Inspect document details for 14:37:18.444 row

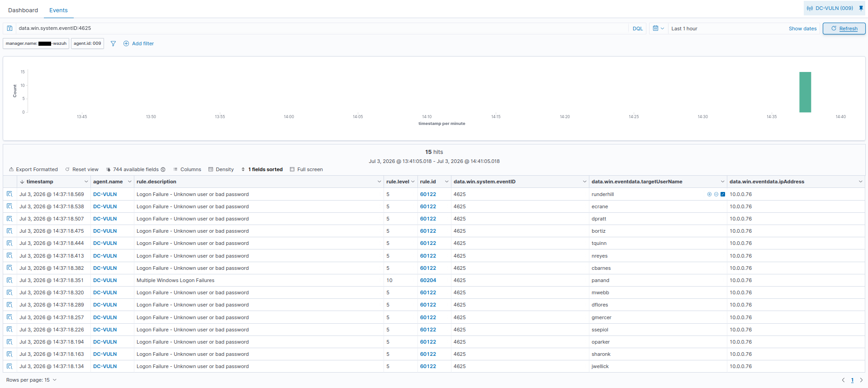pos(9,243)
